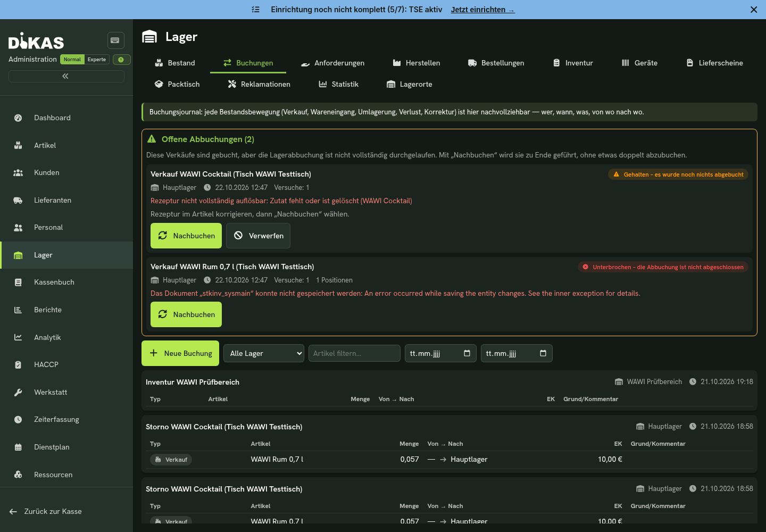Open Statistik tab
The image size is (766, 532).
[338, 84]
